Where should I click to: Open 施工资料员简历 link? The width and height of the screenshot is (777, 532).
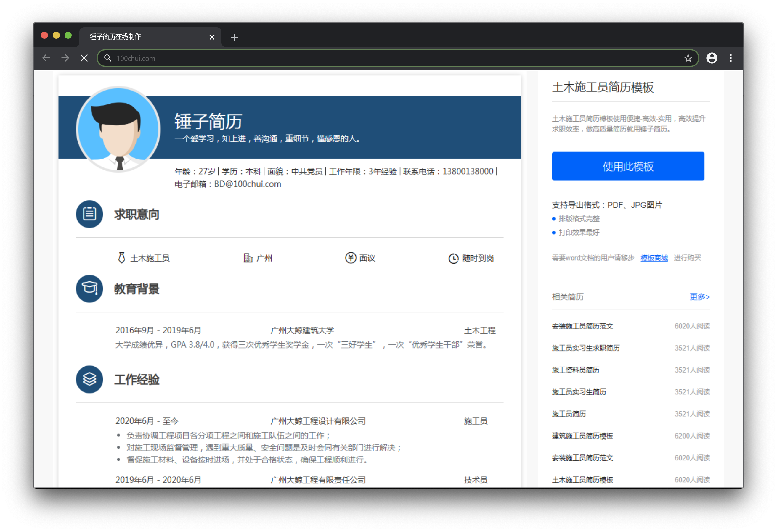(576, 370)
